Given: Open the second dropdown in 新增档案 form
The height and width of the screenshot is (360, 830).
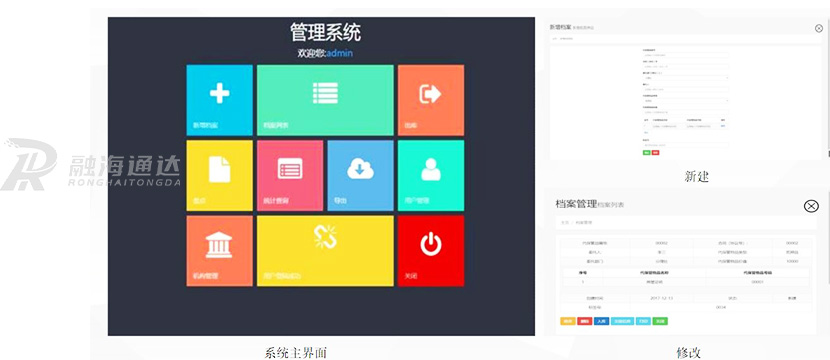Looking at the screenshot, I should point(685,101).
